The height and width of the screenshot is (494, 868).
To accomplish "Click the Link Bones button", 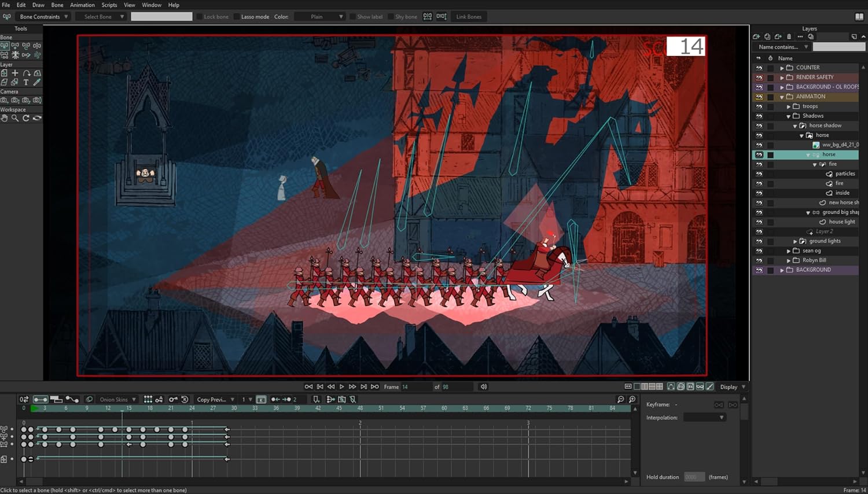I will click(468, 16).
